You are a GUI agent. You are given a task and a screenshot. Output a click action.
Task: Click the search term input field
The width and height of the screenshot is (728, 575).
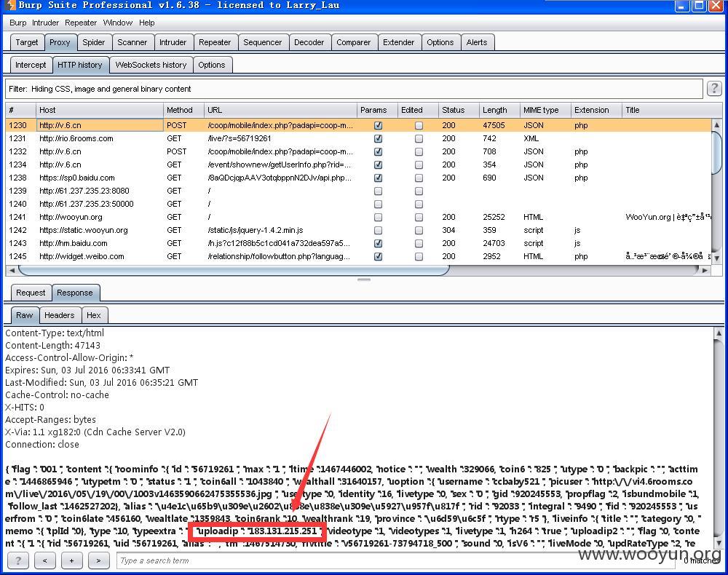coord(396,560)
